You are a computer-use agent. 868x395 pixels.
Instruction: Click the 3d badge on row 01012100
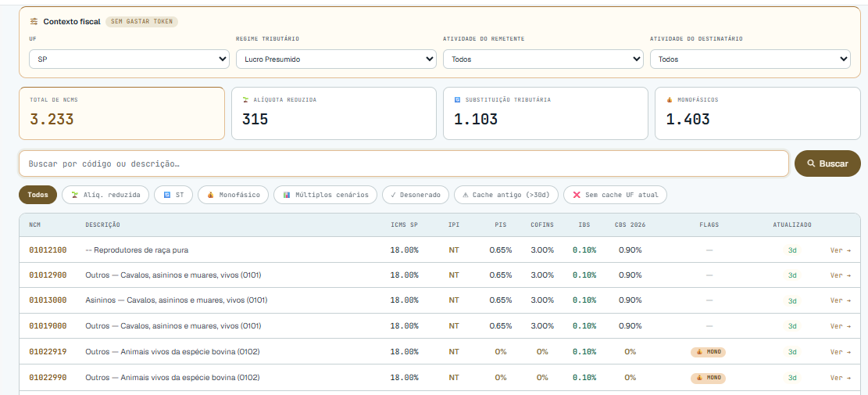[x=792, y=250]
